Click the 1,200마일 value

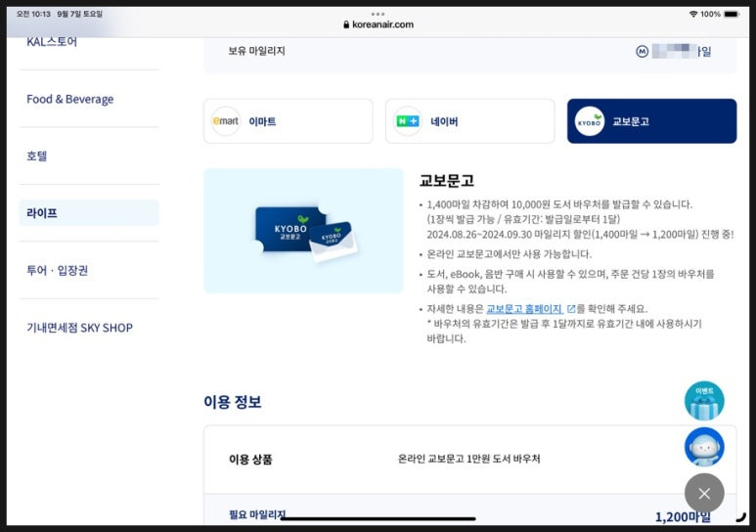pos(683,516)
